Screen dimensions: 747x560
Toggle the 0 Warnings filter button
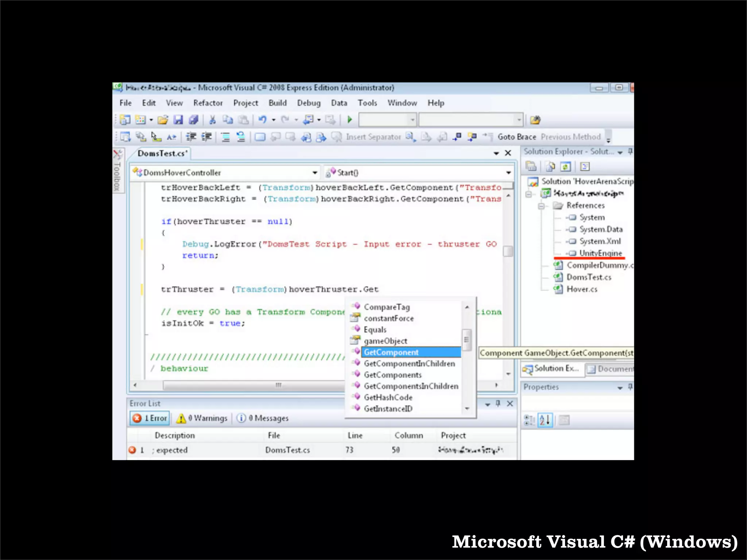(202, 418)
